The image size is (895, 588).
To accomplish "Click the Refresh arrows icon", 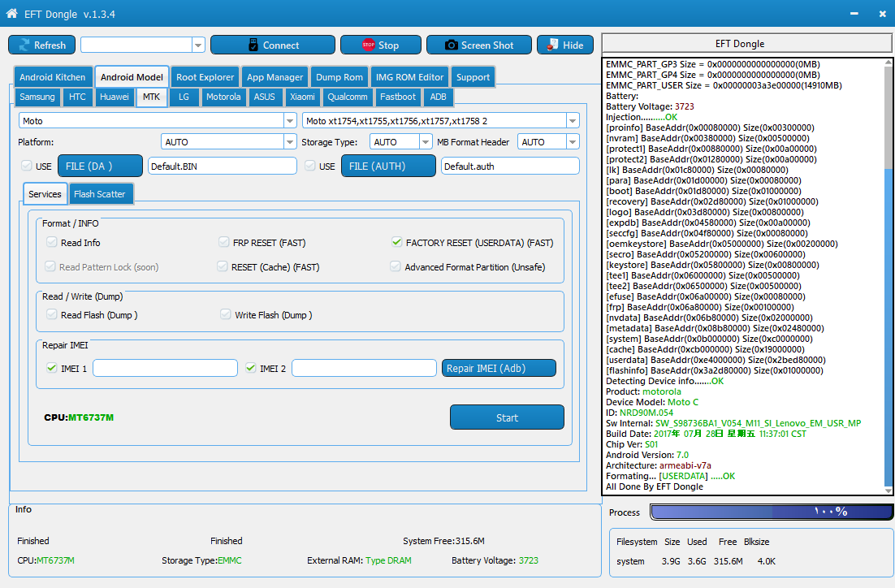I will click(24, 45).
